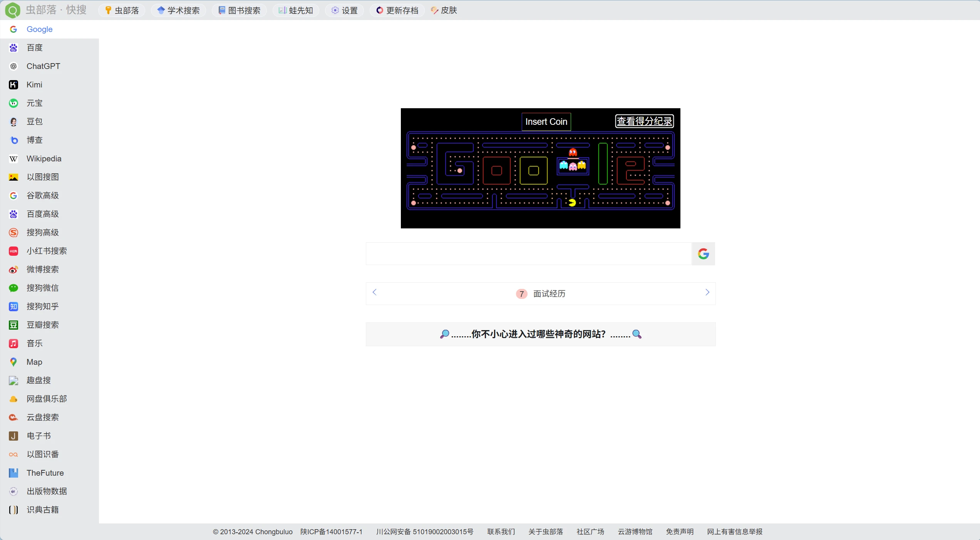Click the 虫部落 · 快搜 site title
980x540 pixels.
click(x=56, y=10)
